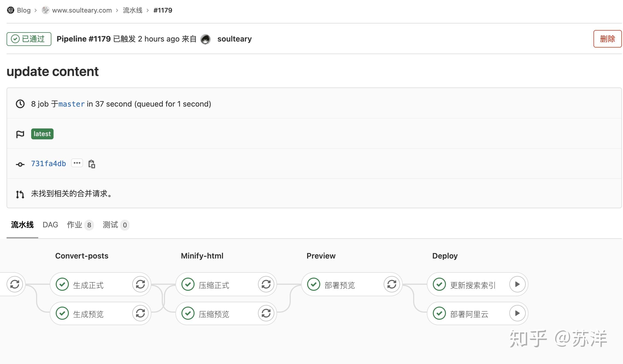Retry the 生成预览 job
This screenshot has height=364, width=623.
[140, 313]
